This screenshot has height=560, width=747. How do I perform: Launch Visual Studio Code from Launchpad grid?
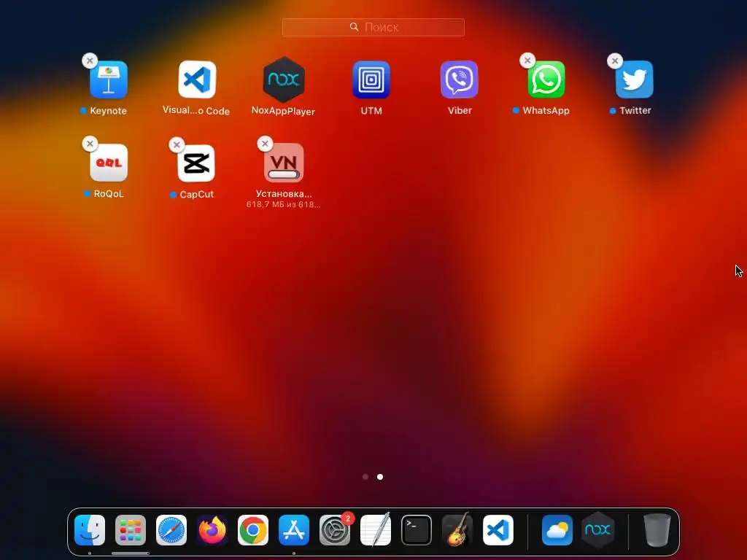(197, 79)
